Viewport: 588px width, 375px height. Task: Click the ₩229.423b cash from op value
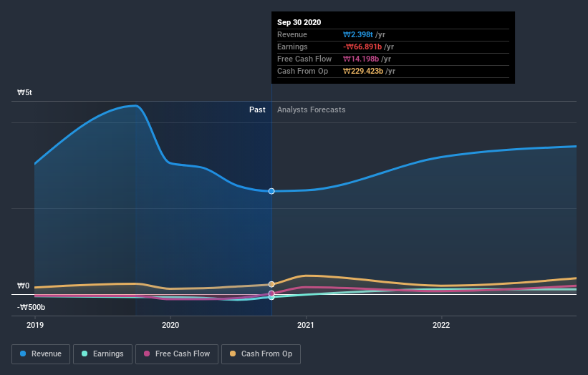point(363,71)
